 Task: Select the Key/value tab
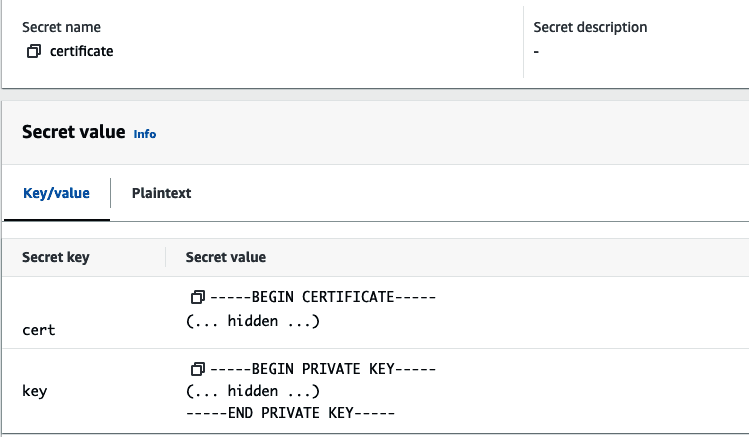pos(56,193)
